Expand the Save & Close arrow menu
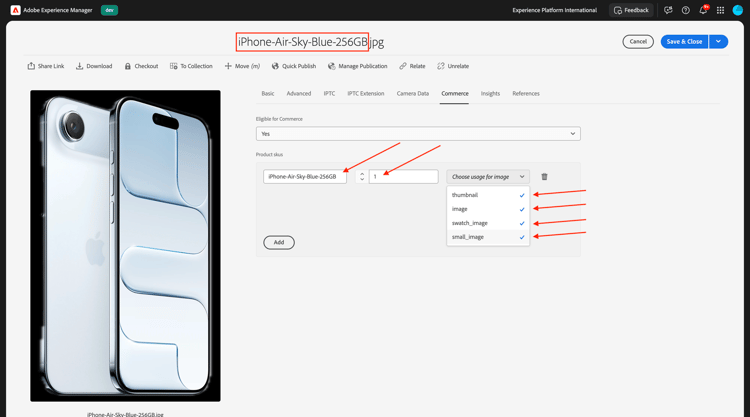This screenshot has width=750, height=417. pyautogui.click(x=718, y=42)
